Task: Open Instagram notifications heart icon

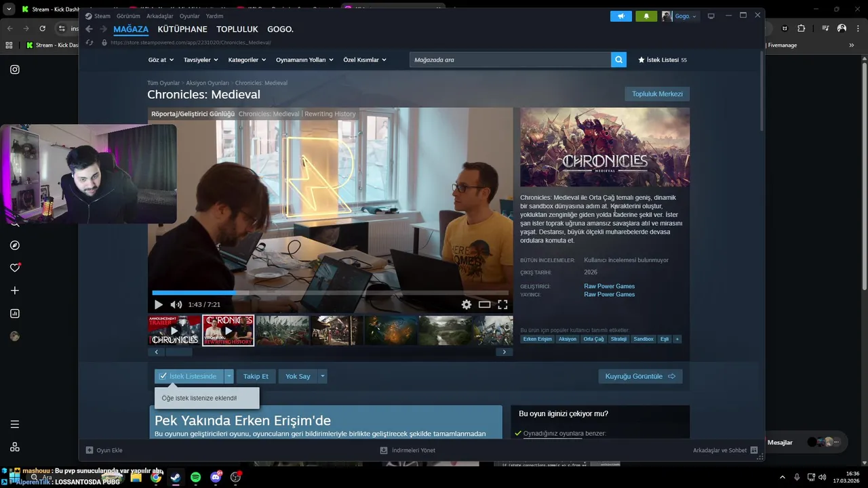Action: (15, 268)
